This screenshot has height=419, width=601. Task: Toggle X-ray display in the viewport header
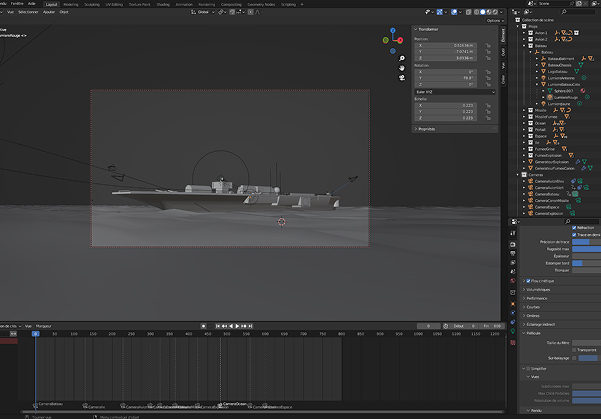click(x=469, y=12)
